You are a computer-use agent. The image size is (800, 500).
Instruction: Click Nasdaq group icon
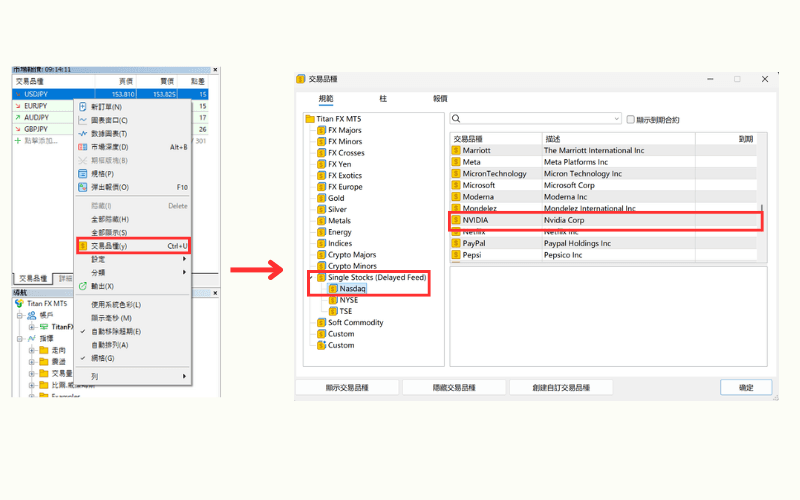pyautogui.click(x=333, y=289)
